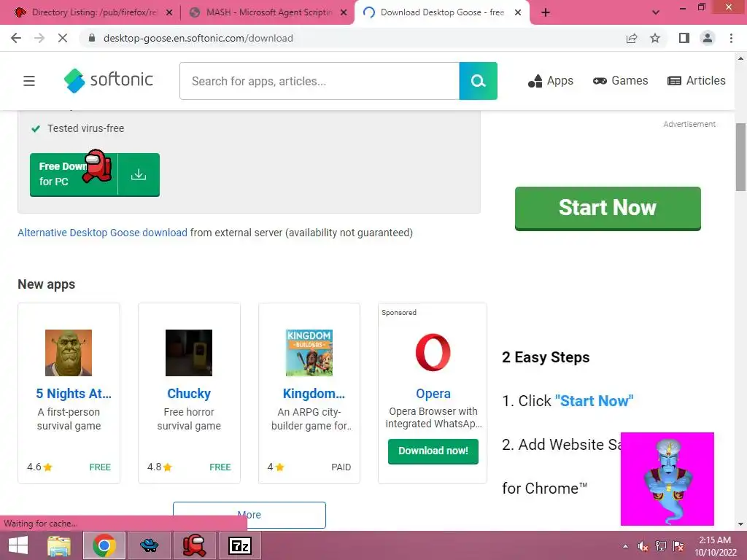This screenshot has width=747, height=560.
Task: Click the browser forward arrow
Action: tap(39, 38)
